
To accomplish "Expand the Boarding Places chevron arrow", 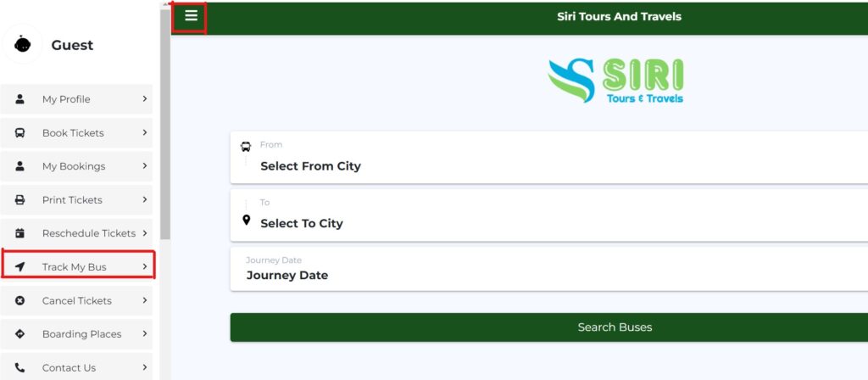I will [144, 333].
